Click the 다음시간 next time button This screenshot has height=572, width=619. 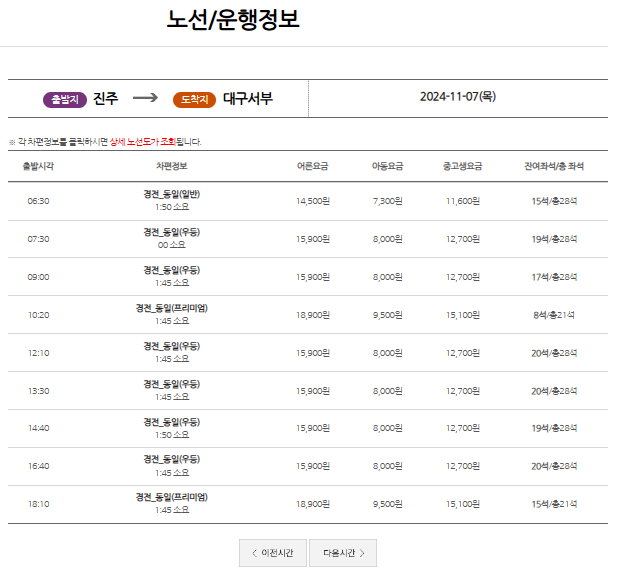coord(343,553)
